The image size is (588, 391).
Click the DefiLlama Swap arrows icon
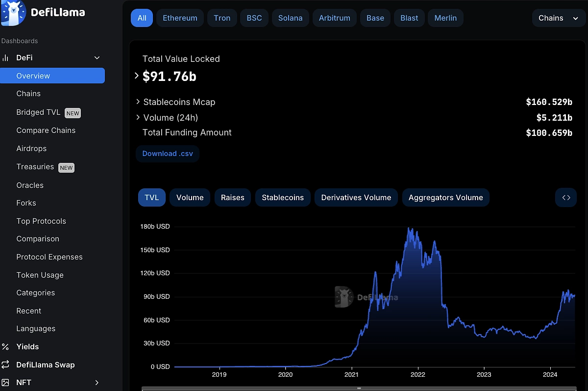coord(6,365)
